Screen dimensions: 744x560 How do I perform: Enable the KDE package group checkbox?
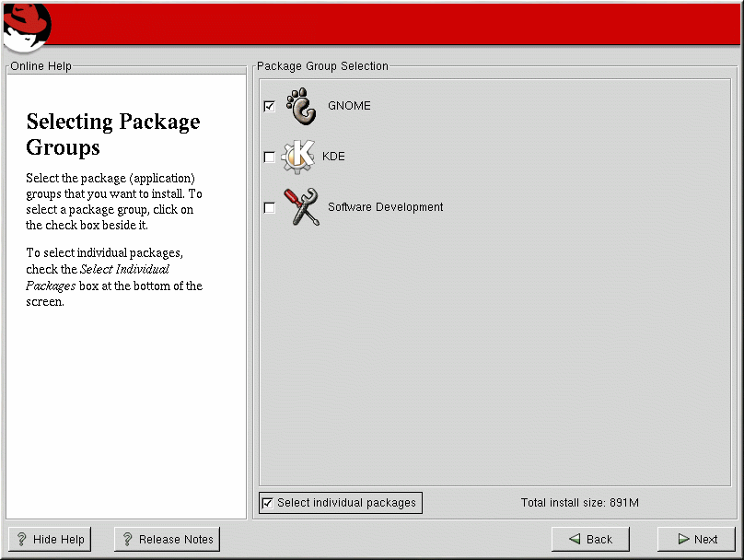[269, 157]
